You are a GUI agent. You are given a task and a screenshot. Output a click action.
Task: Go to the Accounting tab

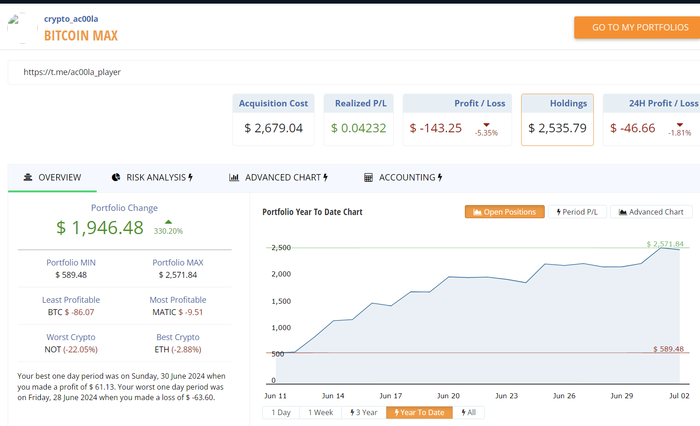[x=404, y=177]
